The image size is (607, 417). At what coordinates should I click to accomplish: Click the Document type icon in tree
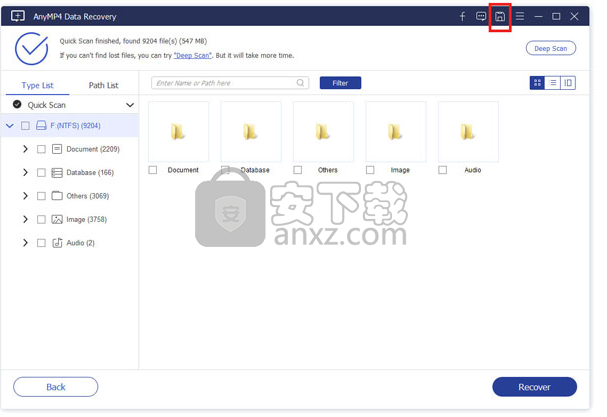tap(57, 149)
